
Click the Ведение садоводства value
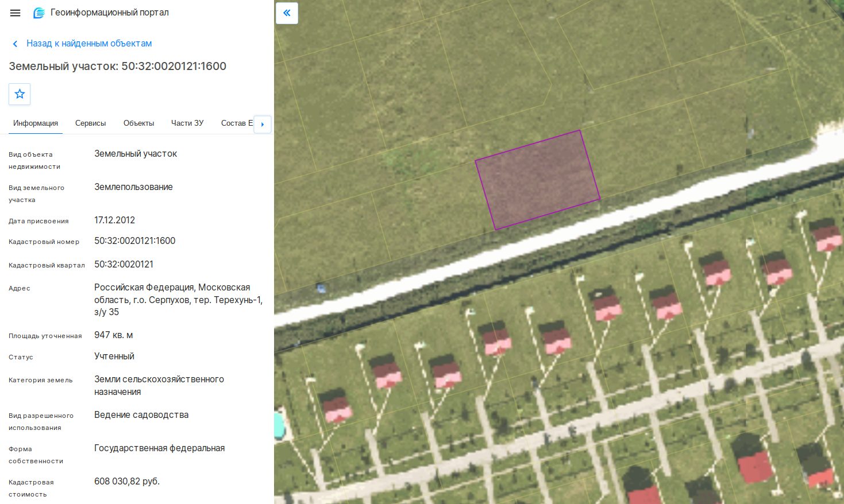click(x=141, y=415)
